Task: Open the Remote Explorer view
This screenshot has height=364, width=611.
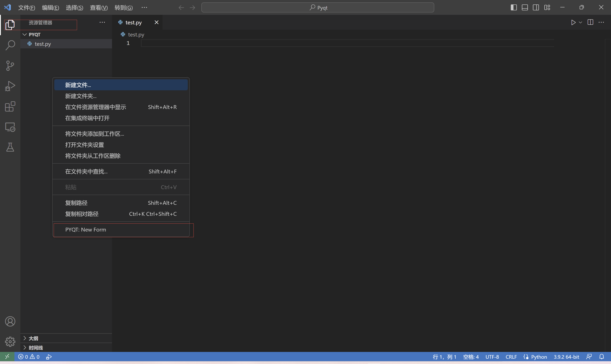Action: (x=10, y=127)
